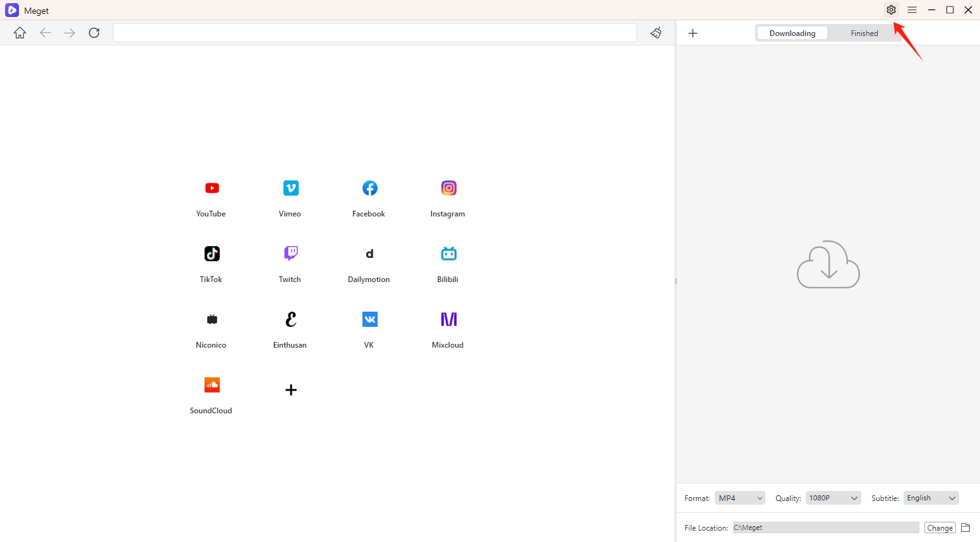Maximize the Meget window
Image resolution: width=980 pixels, height=542 pixels.
(x=950, y=10)
